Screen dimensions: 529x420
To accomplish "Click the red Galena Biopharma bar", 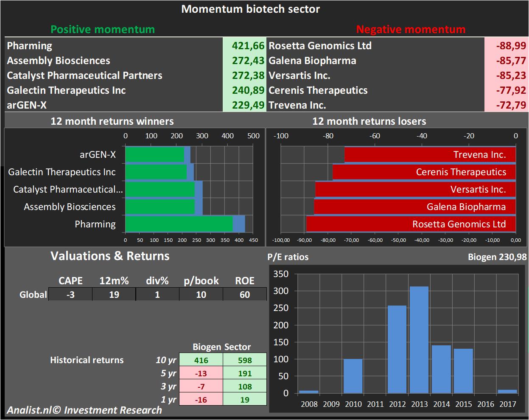I will (x=414, y=207).
